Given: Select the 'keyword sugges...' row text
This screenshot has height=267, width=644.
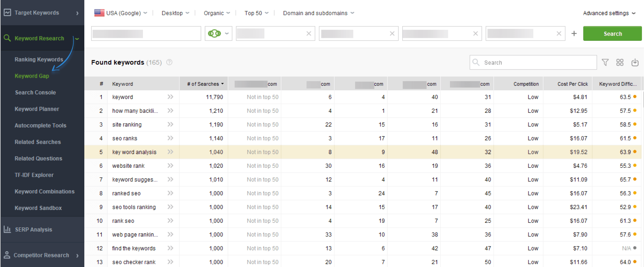Looking at the screenshot, I should (x=135, y=179).
